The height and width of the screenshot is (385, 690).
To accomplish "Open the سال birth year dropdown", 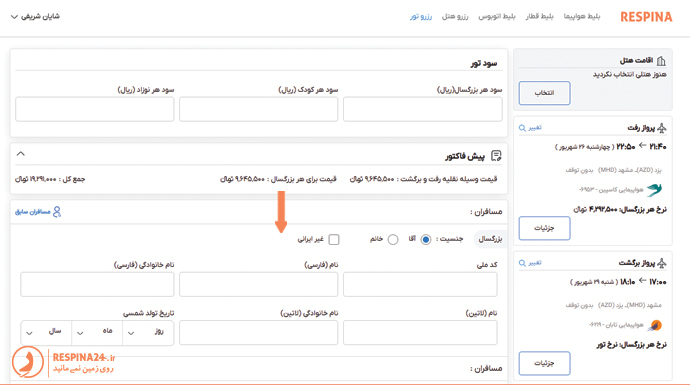I will click(46, 332).
